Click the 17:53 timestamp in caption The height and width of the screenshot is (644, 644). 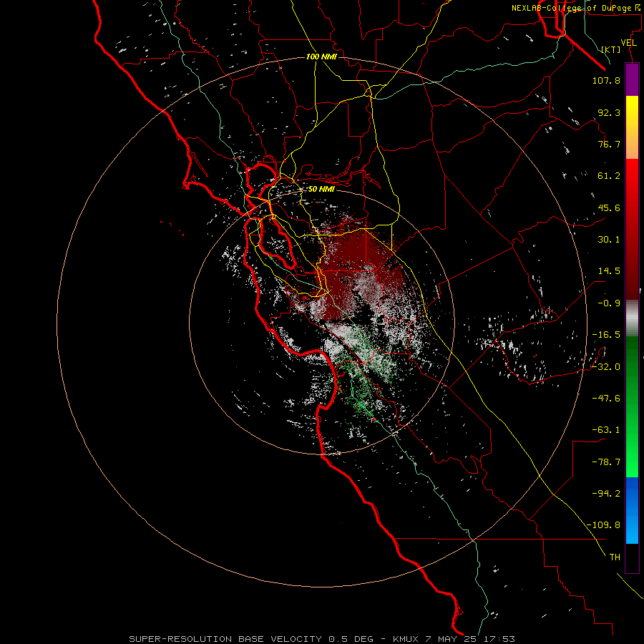point(499,639)
